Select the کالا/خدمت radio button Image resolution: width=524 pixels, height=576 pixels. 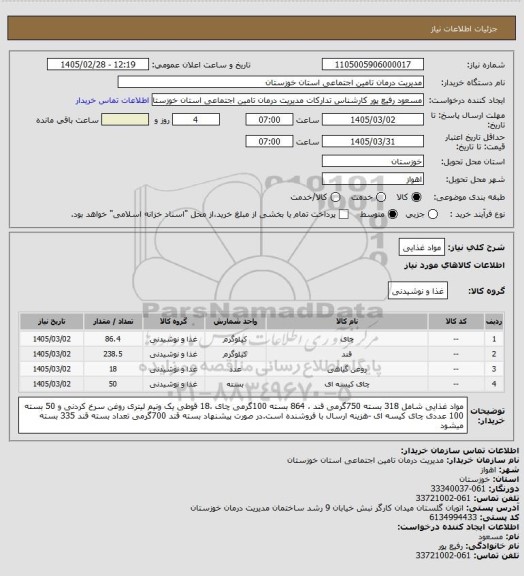coord(335,197)
